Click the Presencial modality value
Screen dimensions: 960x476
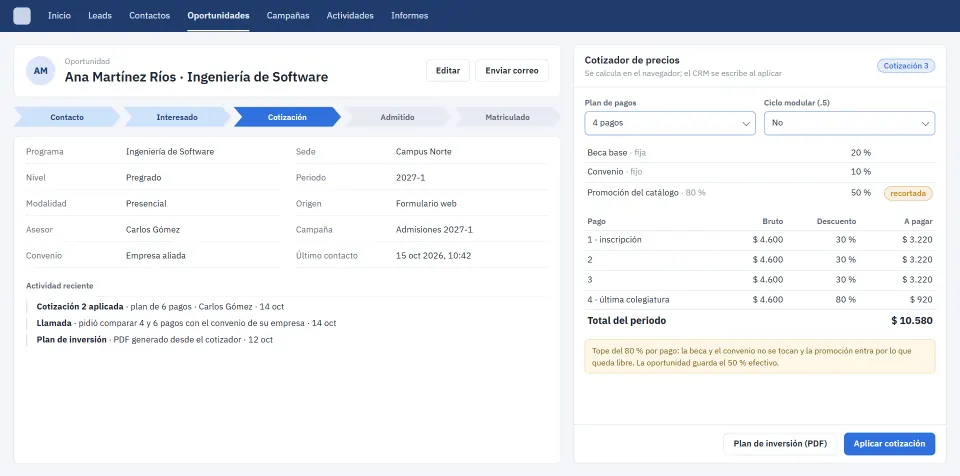point(146,203)
